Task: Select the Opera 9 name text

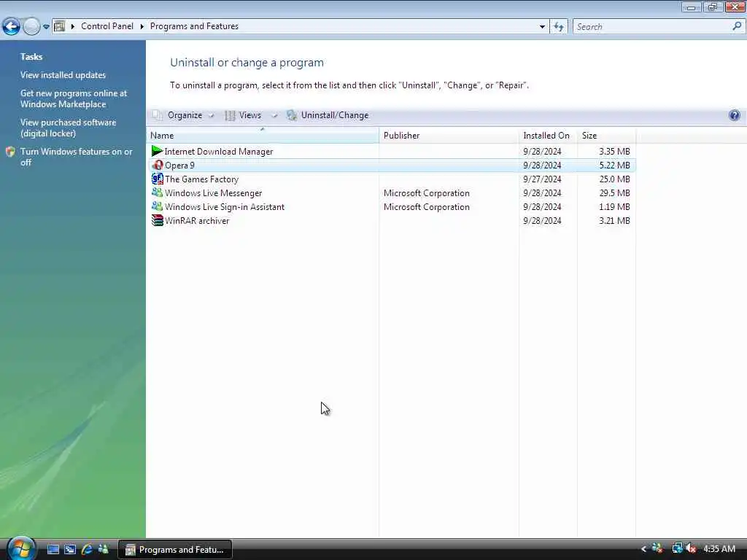Action: 179,166
